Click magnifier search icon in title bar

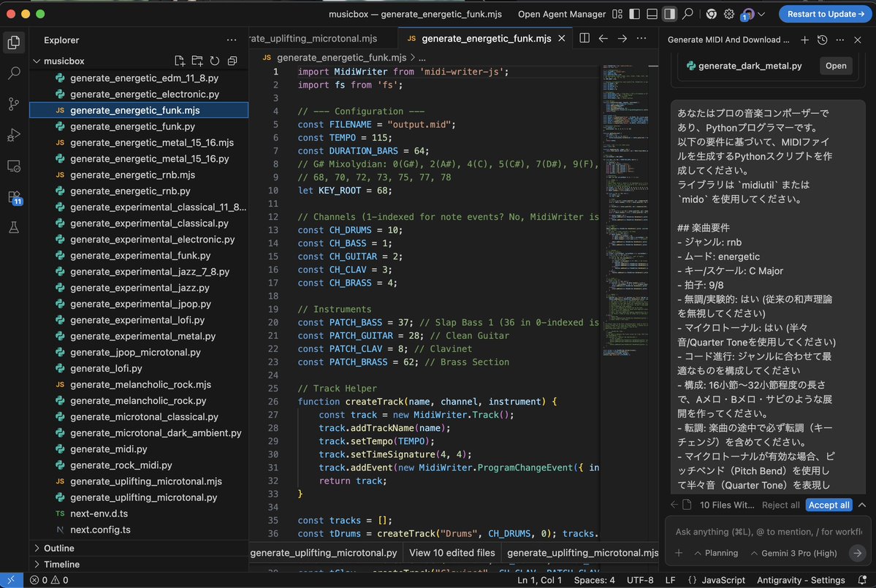[688, 14]
